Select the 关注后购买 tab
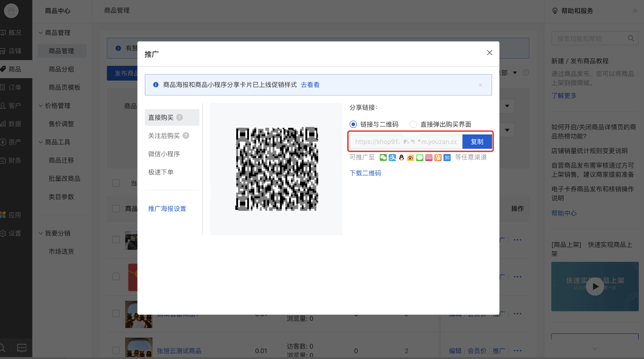The image size is (644, 359). [x=164, y=135]
